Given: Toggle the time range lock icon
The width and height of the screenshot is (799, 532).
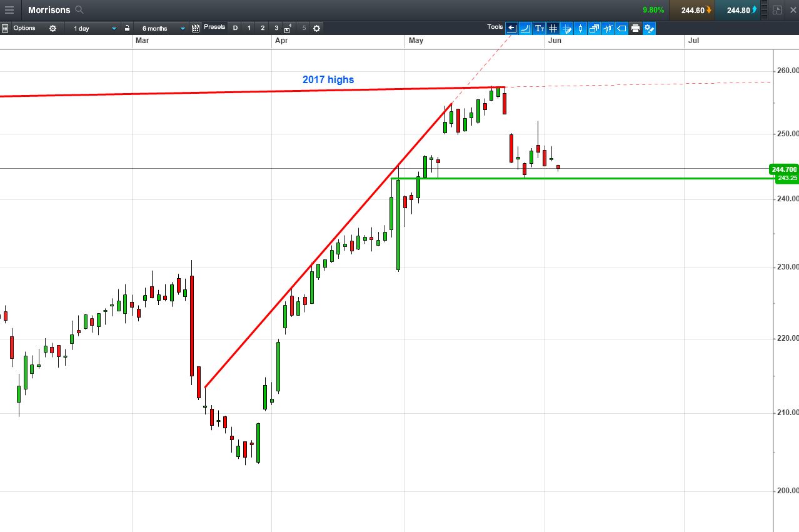Looking at the screenshot, I should click(x=127, y=28).
